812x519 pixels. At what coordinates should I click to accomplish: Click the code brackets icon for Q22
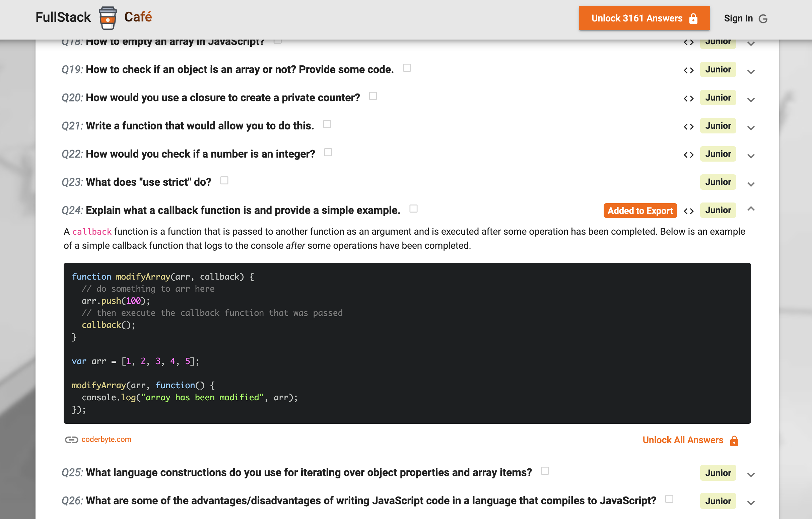click(688, 155)
